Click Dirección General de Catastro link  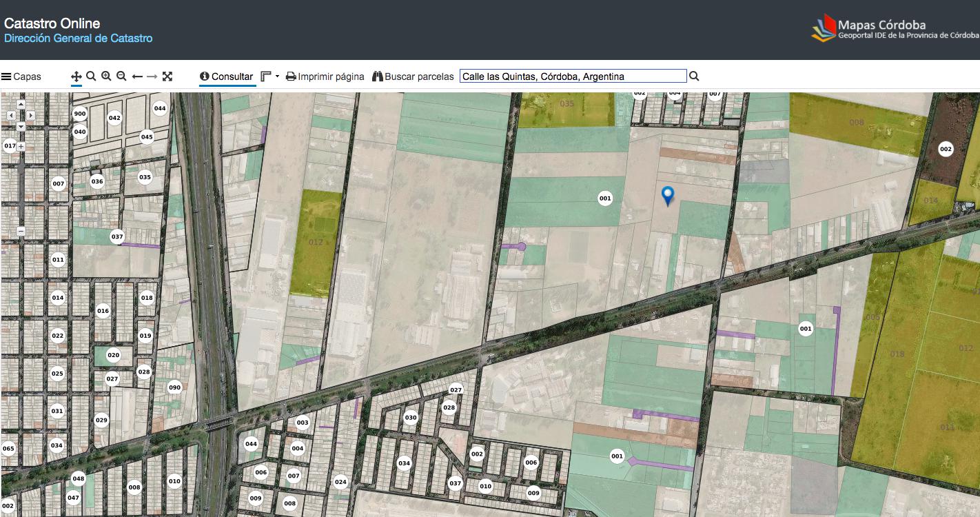pyautogui.click(x=79, y=39)
